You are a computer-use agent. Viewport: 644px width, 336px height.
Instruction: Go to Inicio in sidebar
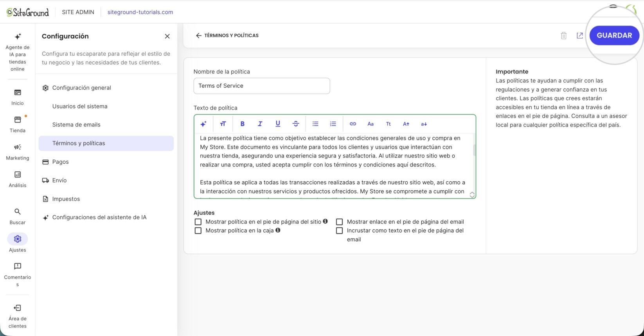[18, 97]
